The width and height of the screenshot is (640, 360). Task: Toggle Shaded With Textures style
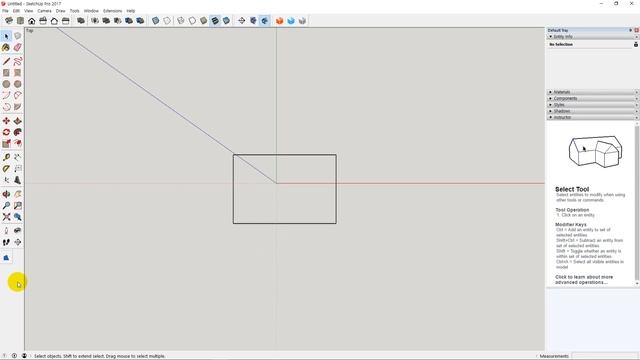pyautogui.click(x=215, y=21)
